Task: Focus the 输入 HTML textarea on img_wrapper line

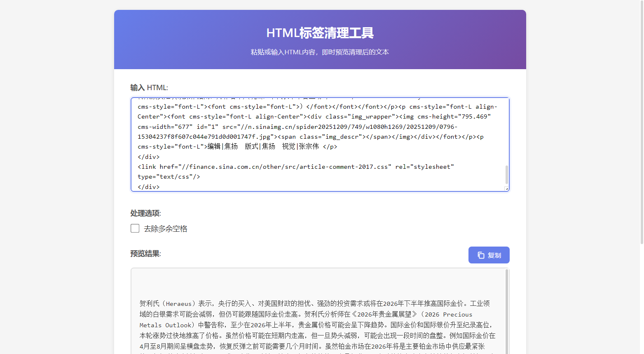Action: [x=313, y=117]
